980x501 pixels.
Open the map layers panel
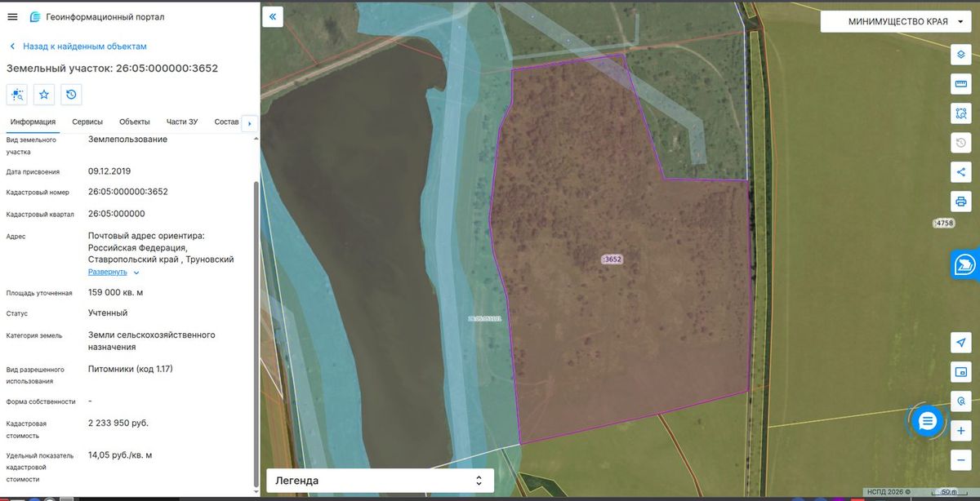[960, 54]
